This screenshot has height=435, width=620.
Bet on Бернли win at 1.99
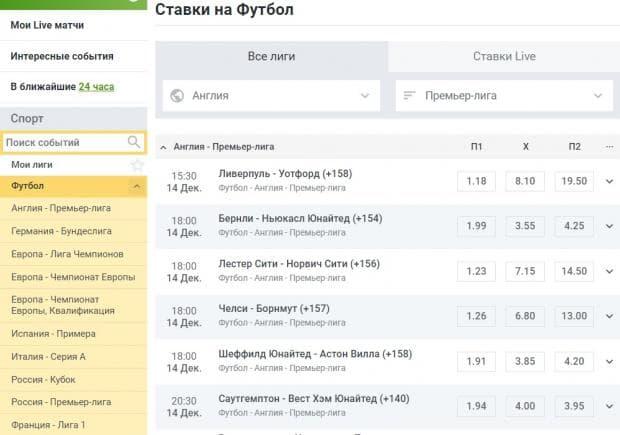(476, 226)
